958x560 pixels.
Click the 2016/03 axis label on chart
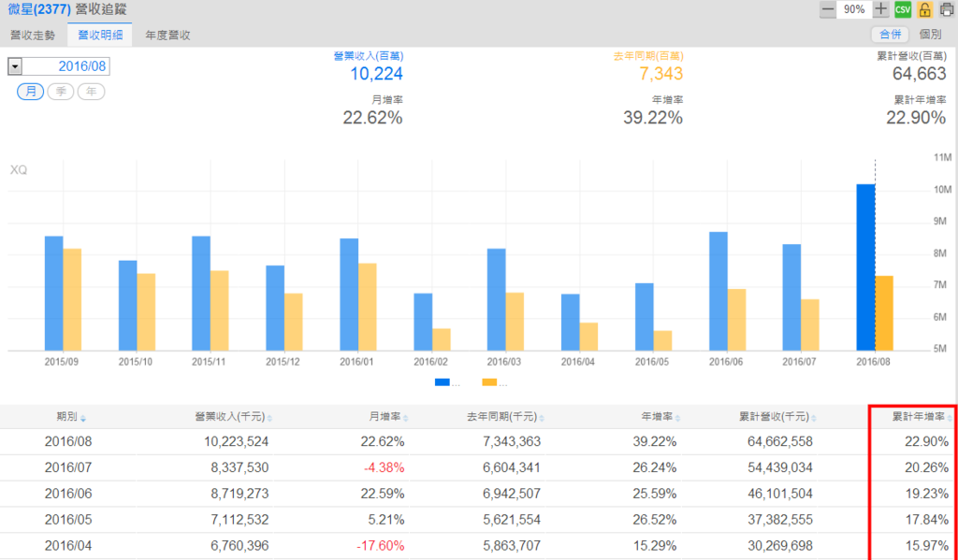tap(504, 362)
